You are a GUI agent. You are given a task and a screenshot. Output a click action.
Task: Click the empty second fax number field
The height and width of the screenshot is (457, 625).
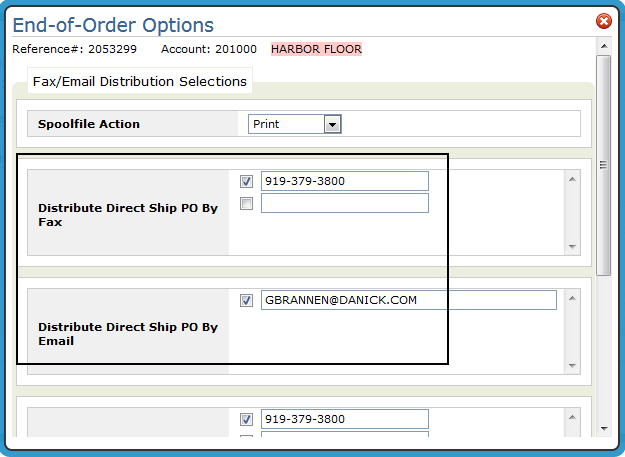(345, 203)
